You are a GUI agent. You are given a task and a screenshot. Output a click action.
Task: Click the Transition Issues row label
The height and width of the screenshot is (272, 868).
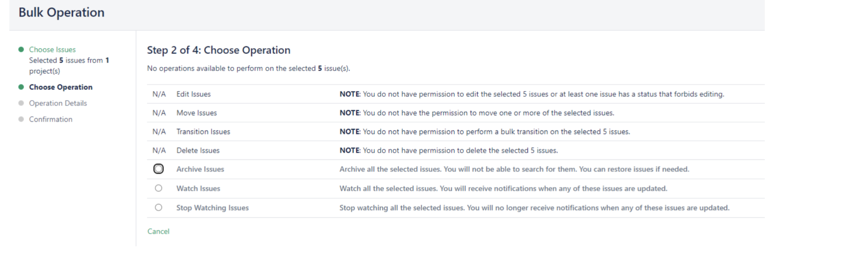203,131
